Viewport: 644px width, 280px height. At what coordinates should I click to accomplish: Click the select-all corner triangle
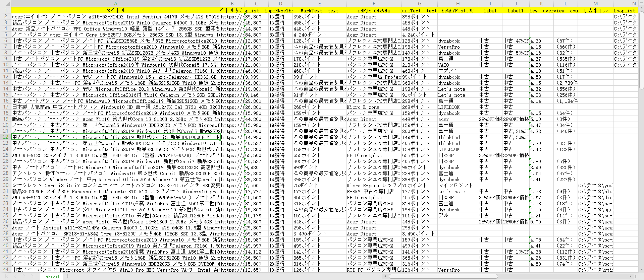coord(5,4)
